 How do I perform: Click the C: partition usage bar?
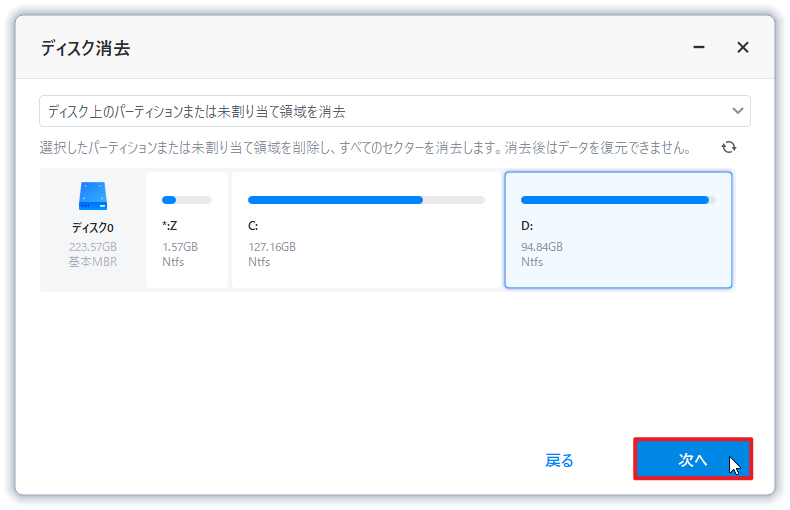[366, 200]
